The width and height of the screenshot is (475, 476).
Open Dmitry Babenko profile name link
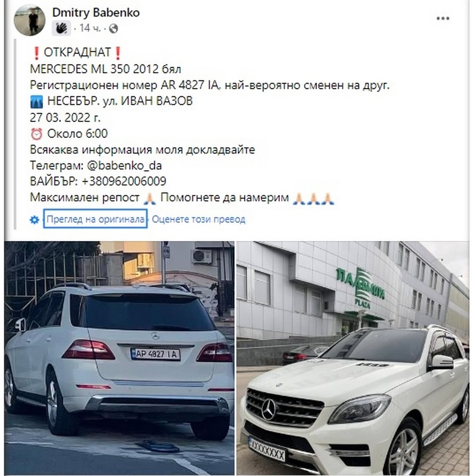tap(96, 13)
